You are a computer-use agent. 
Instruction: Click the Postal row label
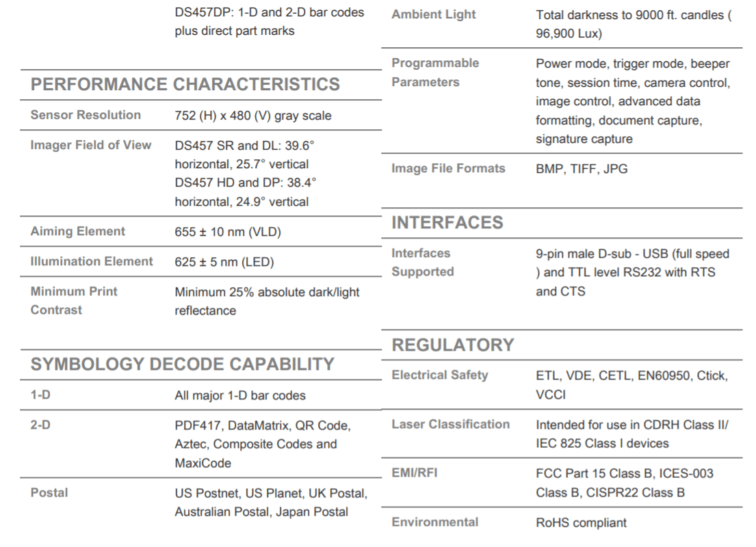tap(49, 492)
